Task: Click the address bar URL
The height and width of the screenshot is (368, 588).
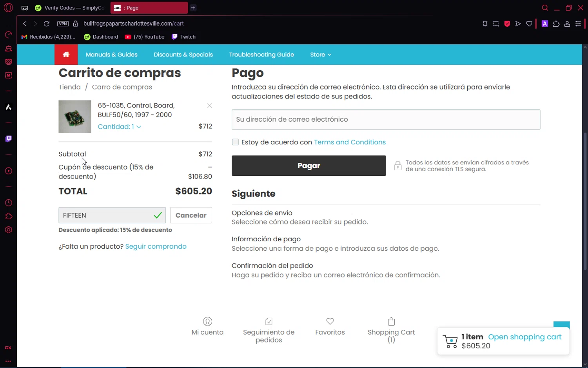Action: [134, 24]
